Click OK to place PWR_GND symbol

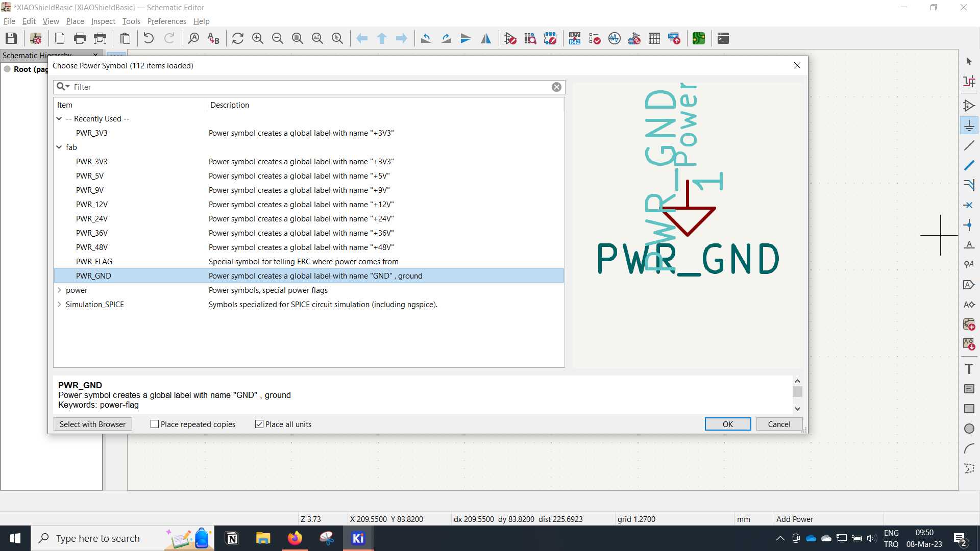click(x=727, y=424)
